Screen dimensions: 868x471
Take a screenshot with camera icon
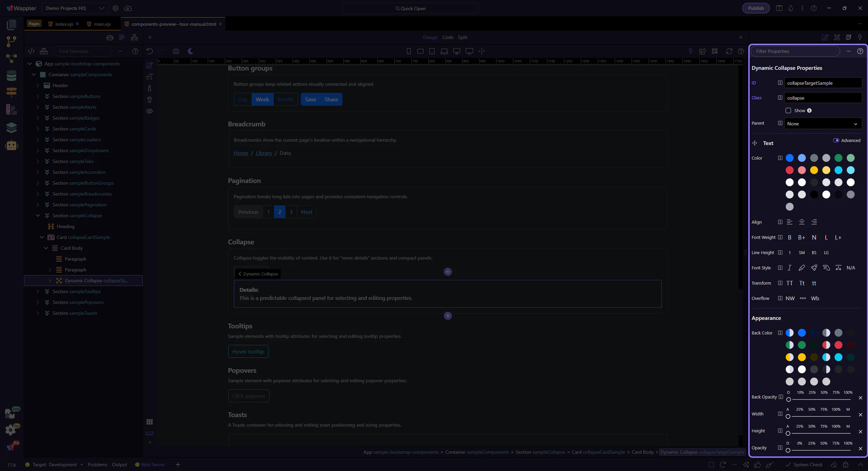coord(176,51)
